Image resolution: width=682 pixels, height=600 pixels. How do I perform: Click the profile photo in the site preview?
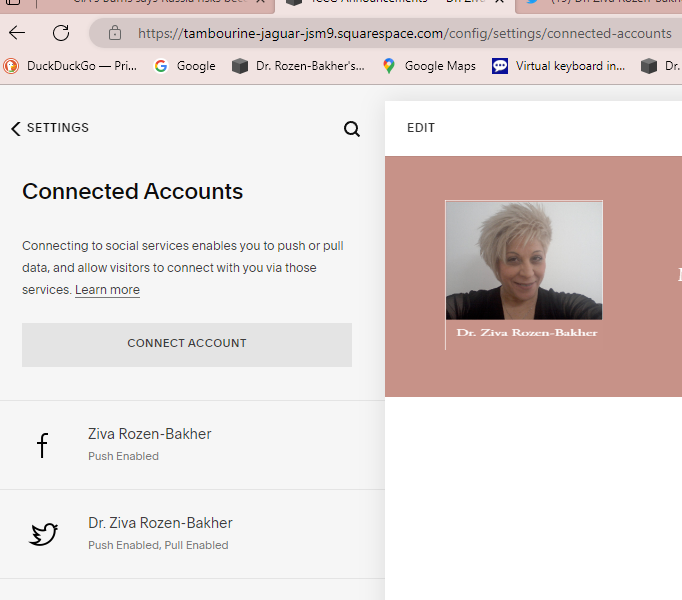pyautogui.click(x=524, y=260)
